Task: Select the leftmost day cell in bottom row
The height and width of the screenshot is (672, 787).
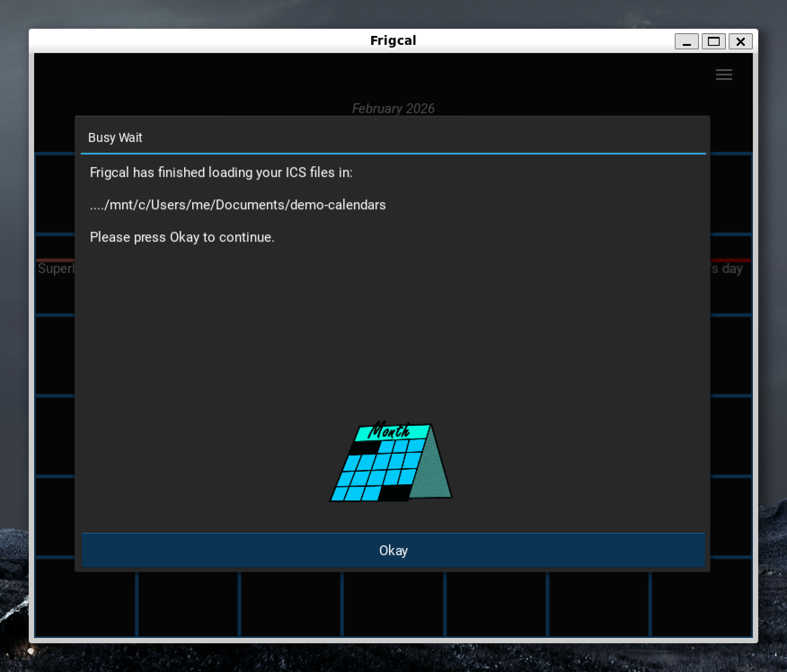Action: [x=85, y=604]
